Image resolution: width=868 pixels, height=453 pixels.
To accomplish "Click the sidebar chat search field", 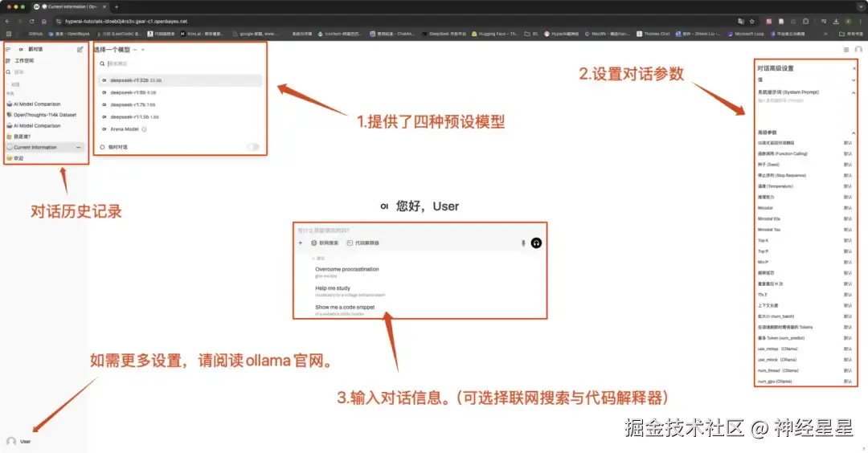I will click(x=44, y=72).
